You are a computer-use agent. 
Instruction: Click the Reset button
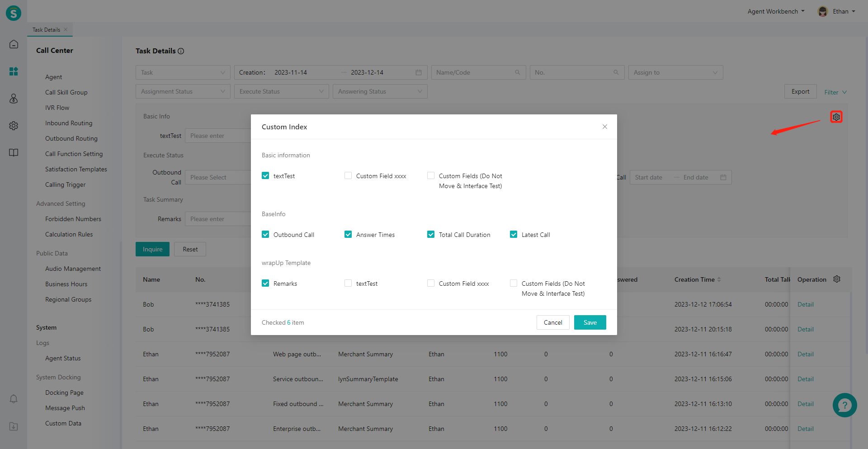[x=190, y=249]
